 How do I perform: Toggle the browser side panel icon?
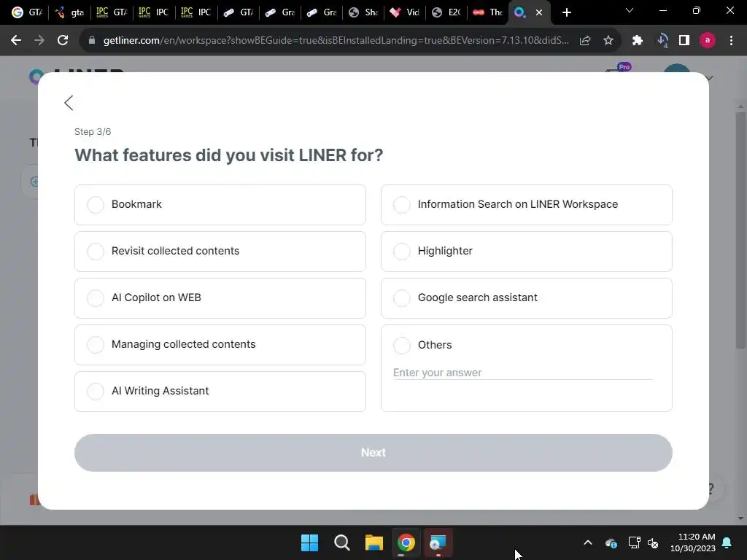coord(684,41)
